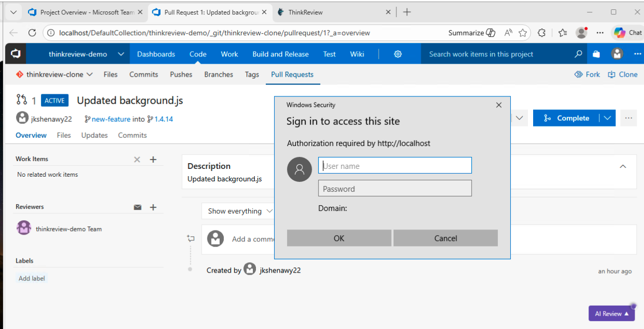The width and height of the screenshot is (644, 329).
Task: Open the Marketplace bag icon
Action: (596, 54)
